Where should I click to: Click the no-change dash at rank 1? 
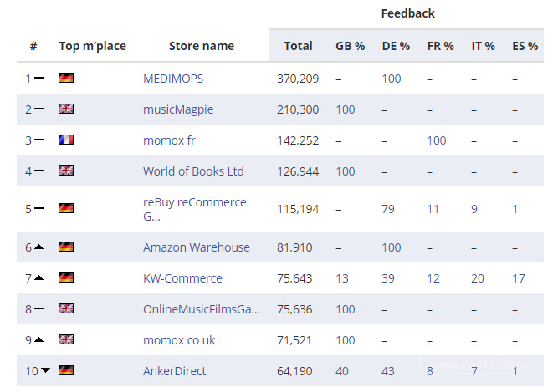pos(39,78)
